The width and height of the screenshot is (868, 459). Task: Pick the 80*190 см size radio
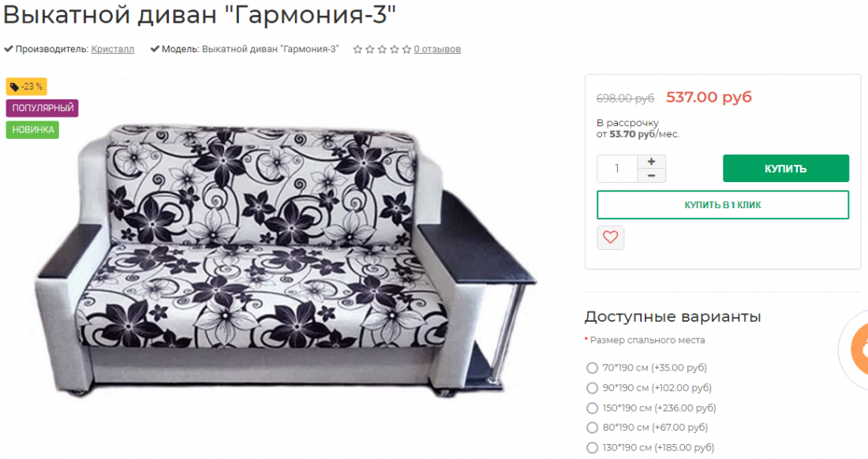pyautogui.click(x=592, y=427)
